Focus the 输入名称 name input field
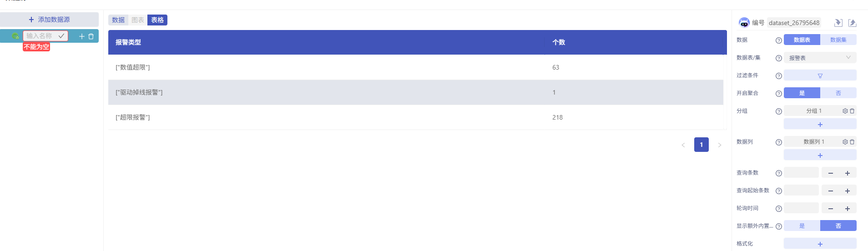The width and height of the screenshot is (868, 251). coord(40,36)
